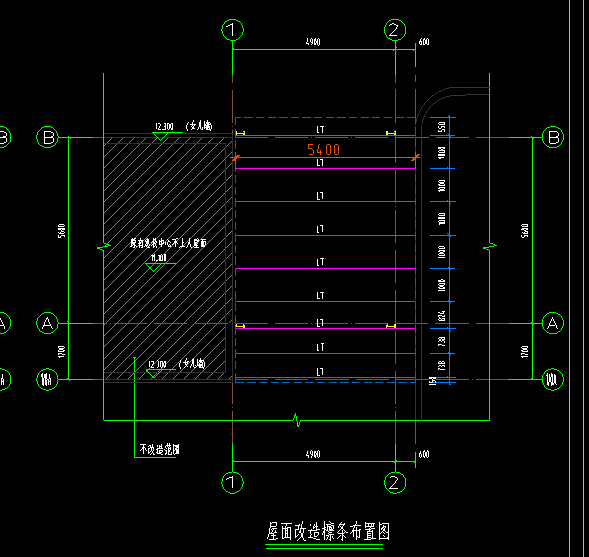Click the 不改造范围 leader label
589x557 pixels.
pyautogui.click(x=159, y=449)
